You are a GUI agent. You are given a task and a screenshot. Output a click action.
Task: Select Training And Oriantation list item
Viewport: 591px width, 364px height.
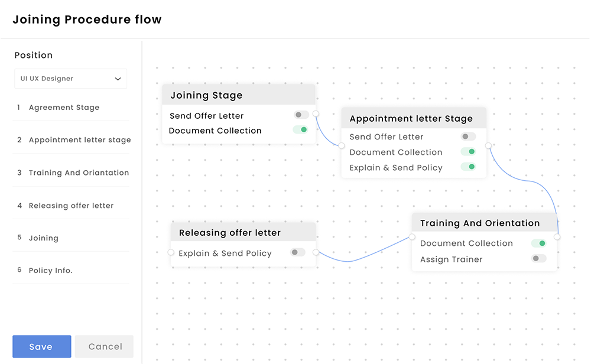(x=79, y=173)
